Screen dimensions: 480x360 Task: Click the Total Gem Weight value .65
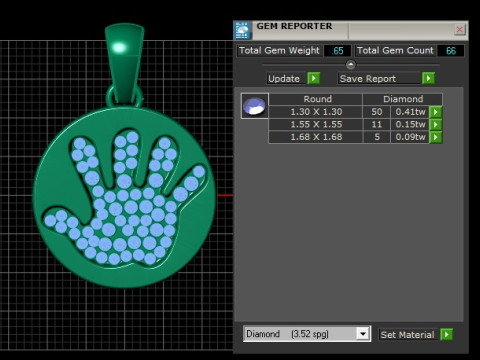(x=337, y=51)
